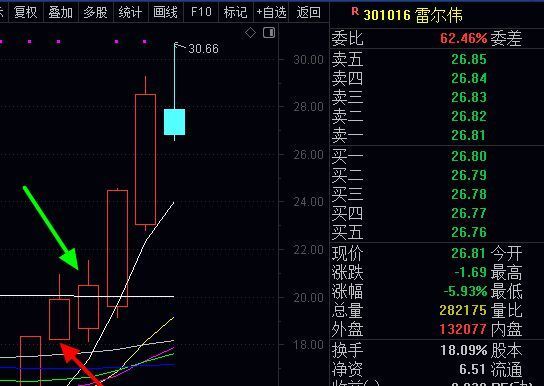Click the diamond icon above chart
The width and height of the screenshot is (544, 386).
pos(250,33)
